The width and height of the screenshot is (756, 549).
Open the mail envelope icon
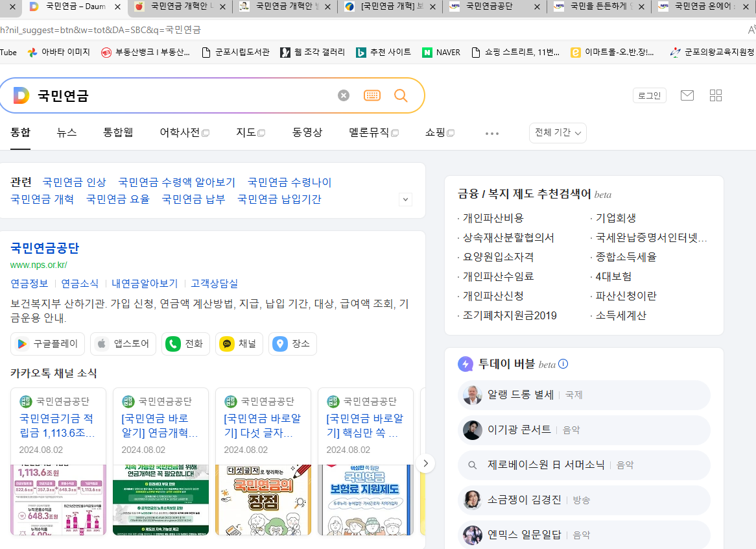coord(687,95)
